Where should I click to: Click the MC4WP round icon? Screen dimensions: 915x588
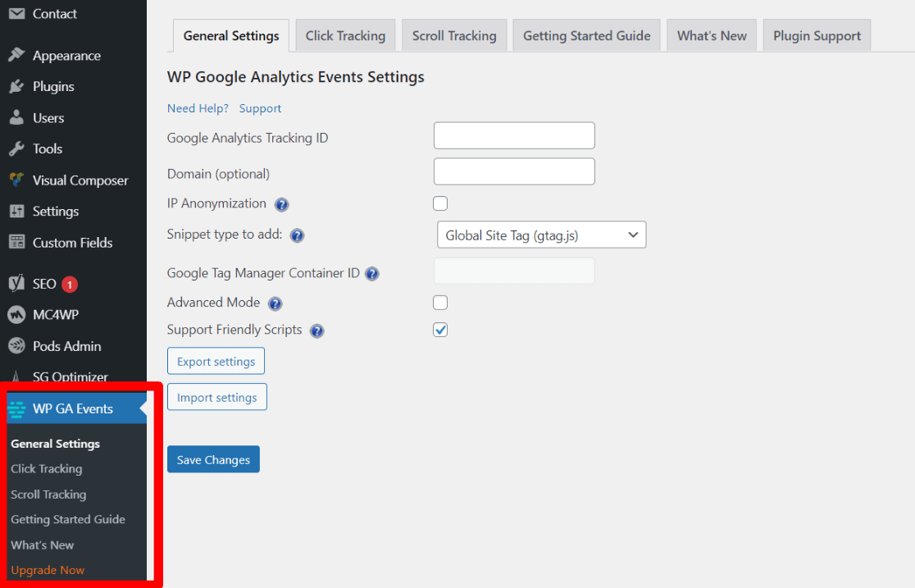(17, 315)
